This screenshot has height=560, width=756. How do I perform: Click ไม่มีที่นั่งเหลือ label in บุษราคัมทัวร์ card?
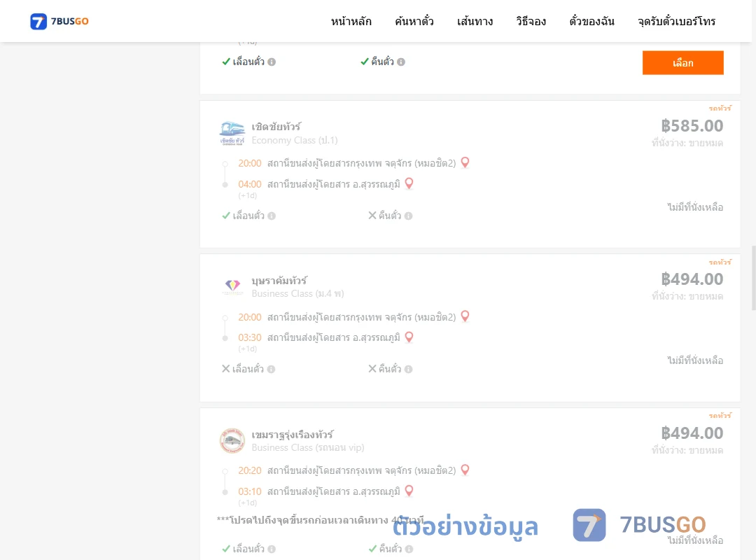point(695,360)
